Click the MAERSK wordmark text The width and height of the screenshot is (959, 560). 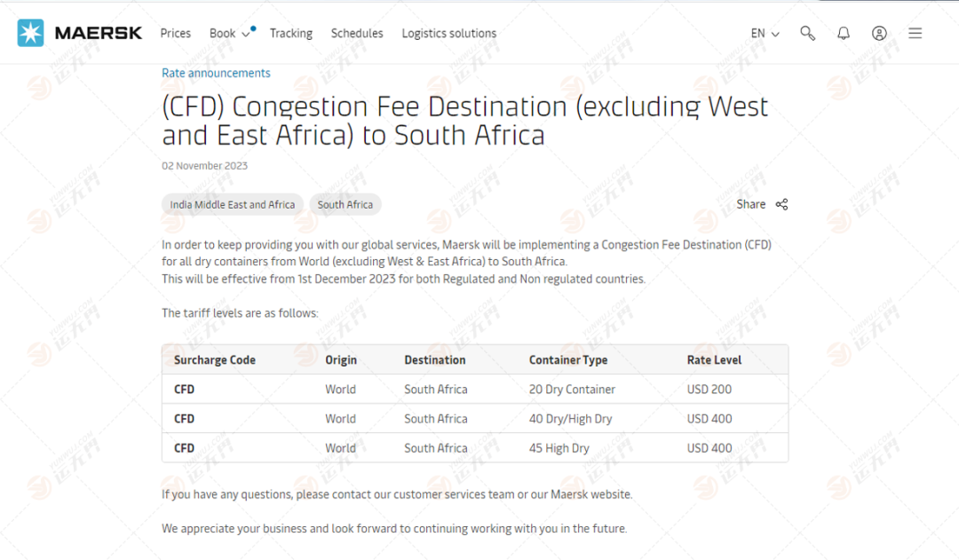(x=99, y=33)
